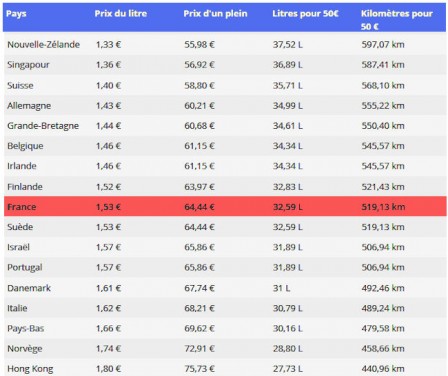This screenshot has width=448, height=376.
Task: Click Kilomètres pour 50 € header
Action: pos(397,20)
